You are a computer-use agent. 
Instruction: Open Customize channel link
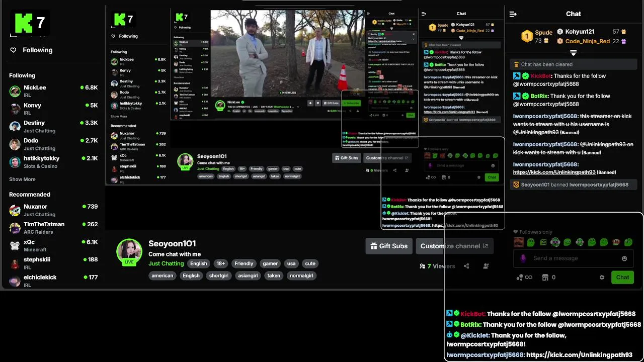pyautogui.click(x=454, y=246)
